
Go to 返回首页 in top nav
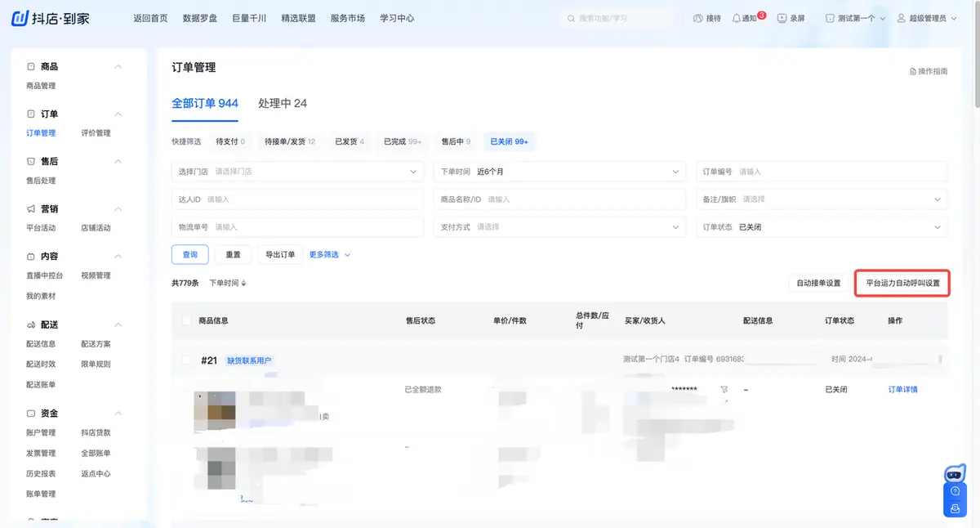(x=150, y=18)
